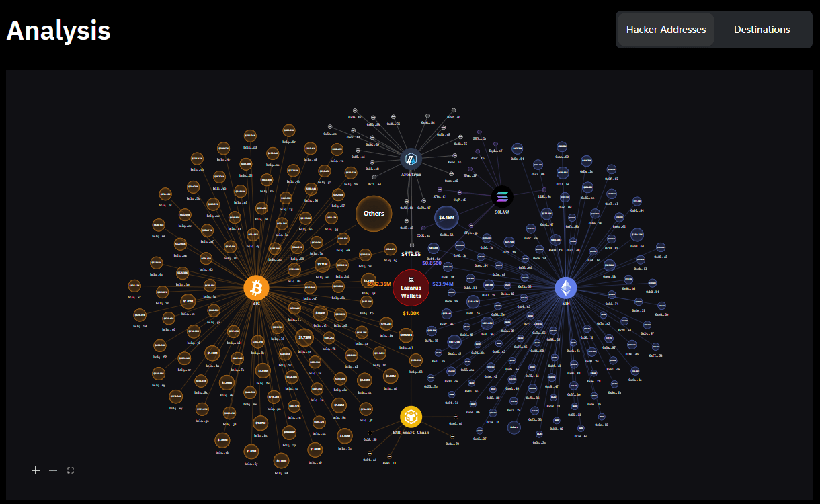
Task: Select the $1.10M node labeled bc1q..1c
Action: [x=344, y=436]
